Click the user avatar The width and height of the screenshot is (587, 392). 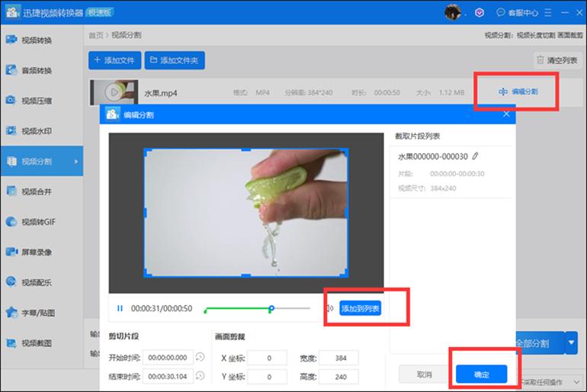[453, 12]
